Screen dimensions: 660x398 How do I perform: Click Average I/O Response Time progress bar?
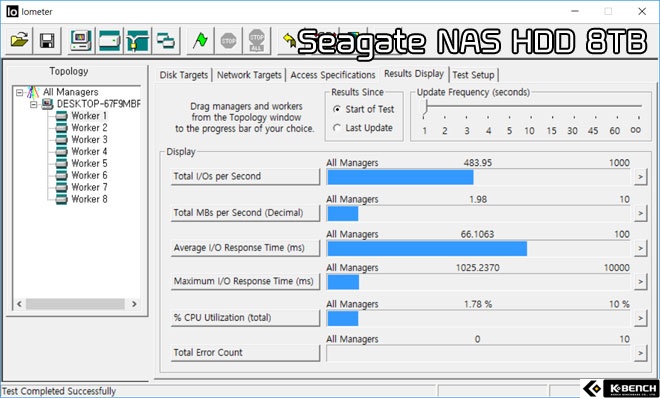(478, 249)
